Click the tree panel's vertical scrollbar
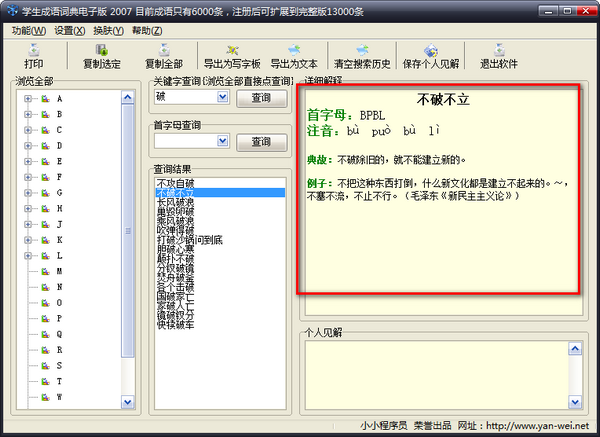Viewport: 600px width, 437px height. click(128, 230)
